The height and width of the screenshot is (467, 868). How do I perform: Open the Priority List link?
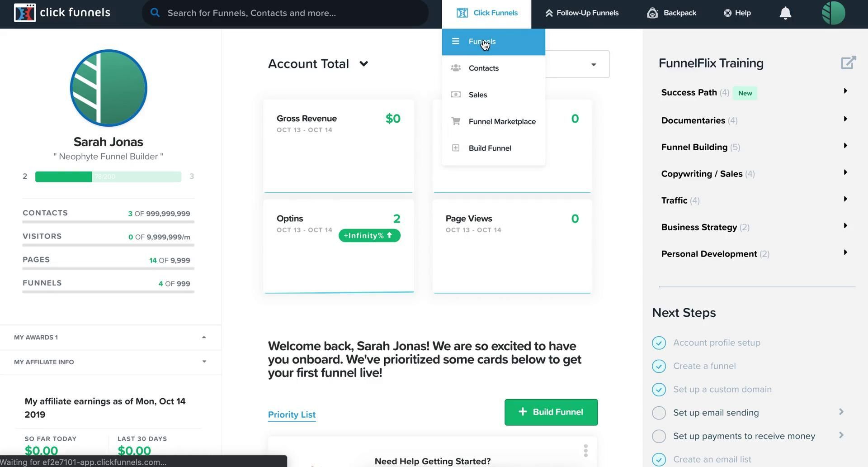click(292, 415)
